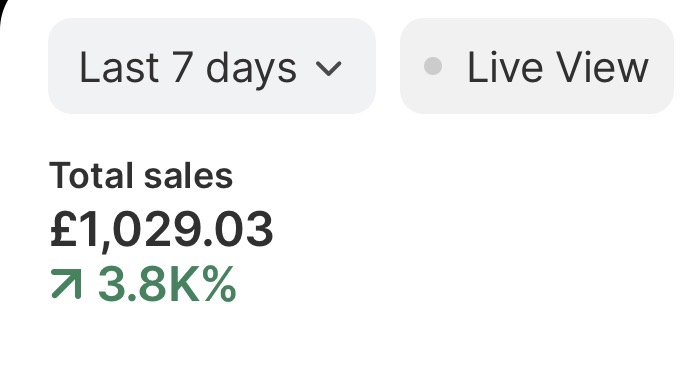Click the diagonal arrow next to 3.8K%

tap(67, 284)
